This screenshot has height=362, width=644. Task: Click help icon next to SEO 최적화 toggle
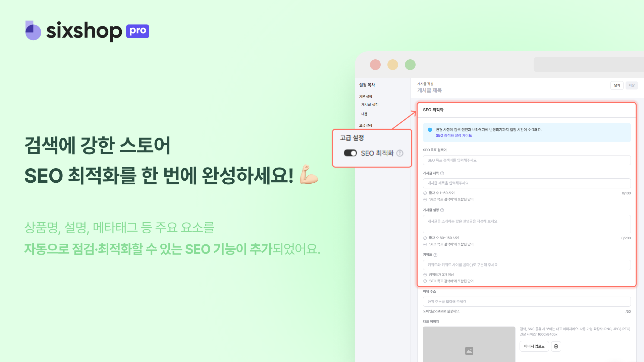coord(400,153)
